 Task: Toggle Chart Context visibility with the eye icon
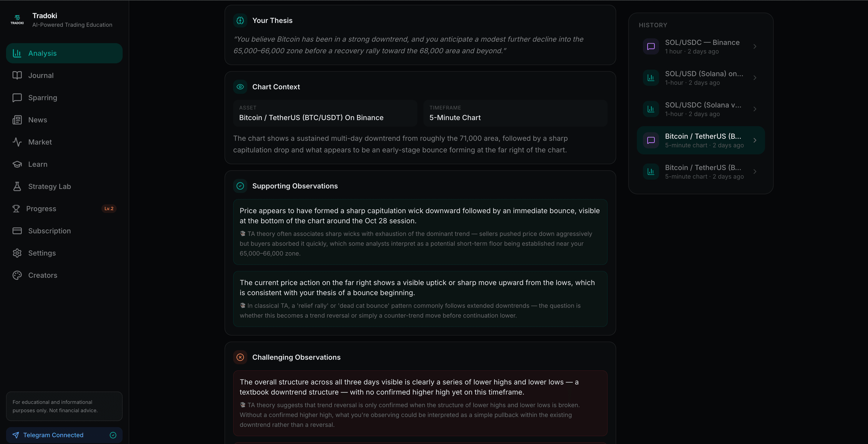pos(240,87)
